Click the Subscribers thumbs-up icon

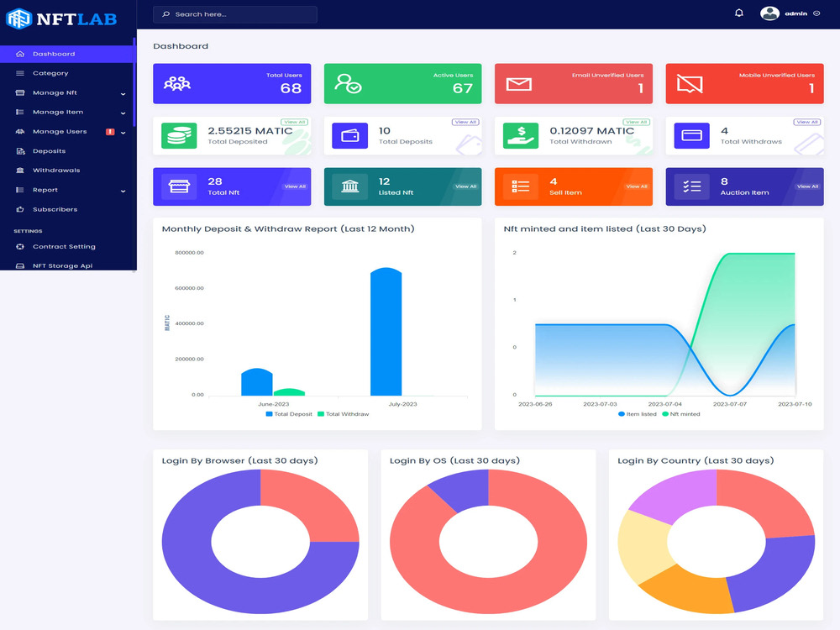pyautogui.click(x=20, y=209)
